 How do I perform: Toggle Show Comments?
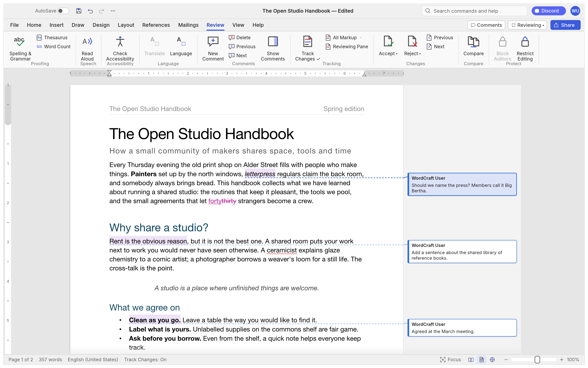273,48
